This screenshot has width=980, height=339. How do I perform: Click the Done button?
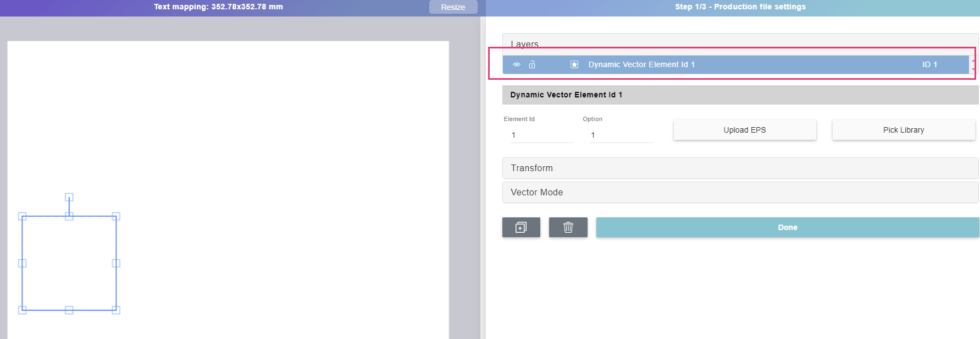coord(787,227)
